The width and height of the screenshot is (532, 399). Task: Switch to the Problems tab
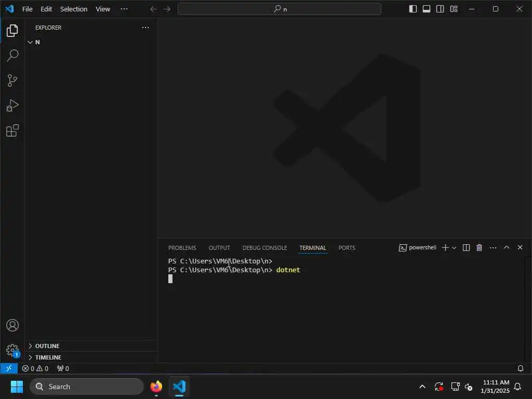click(182, 248)
